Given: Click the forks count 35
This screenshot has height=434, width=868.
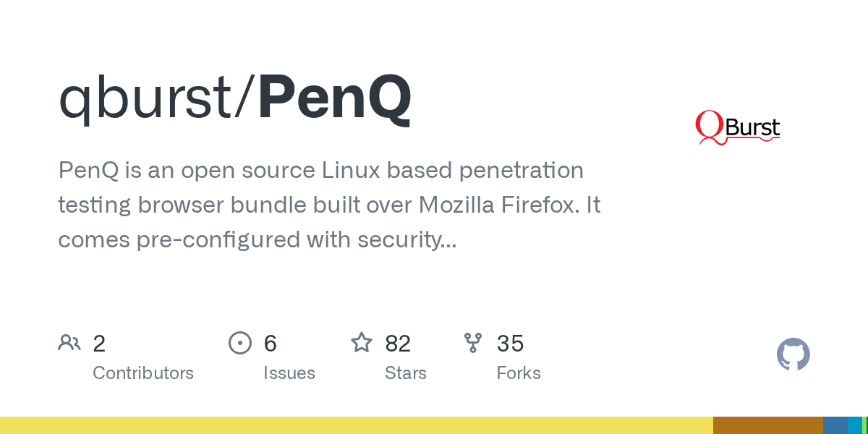Looking at the screenshot, I should tap(510, 344).
